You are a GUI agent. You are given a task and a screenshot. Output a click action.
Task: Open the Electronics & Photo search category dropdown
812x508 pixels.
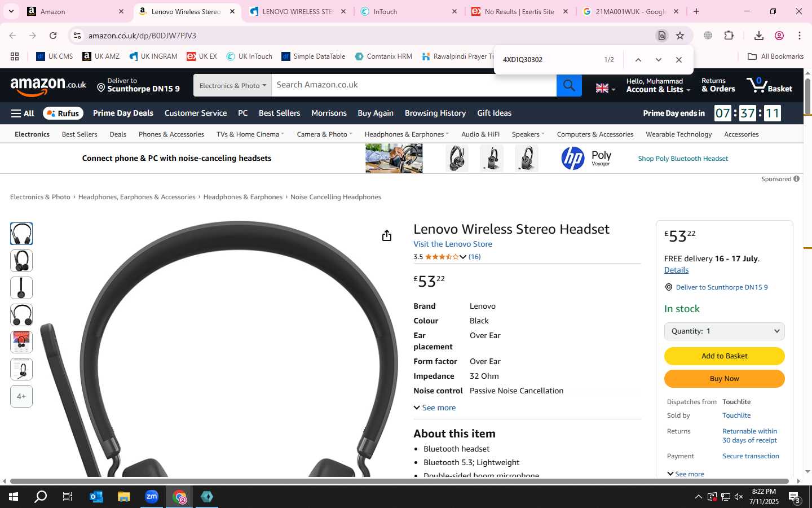click(232, 85)
